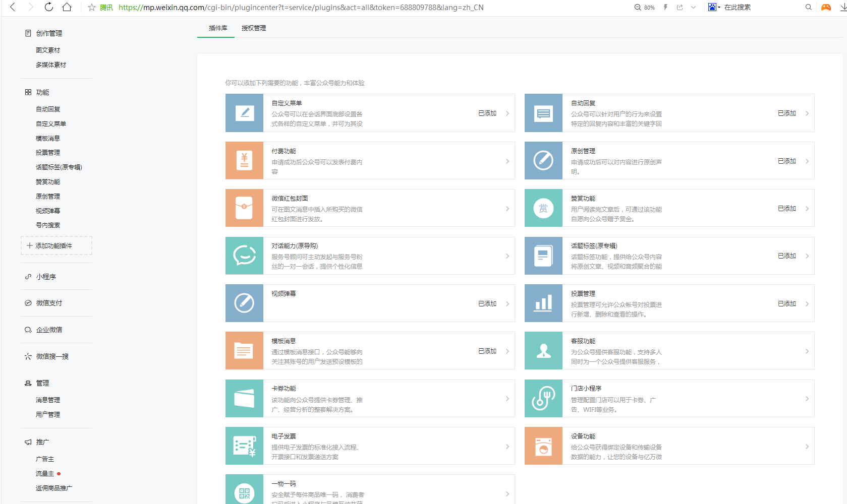
Task: Click the pencil icon of the 自定义菜单 card
Action: coord(244,113)
